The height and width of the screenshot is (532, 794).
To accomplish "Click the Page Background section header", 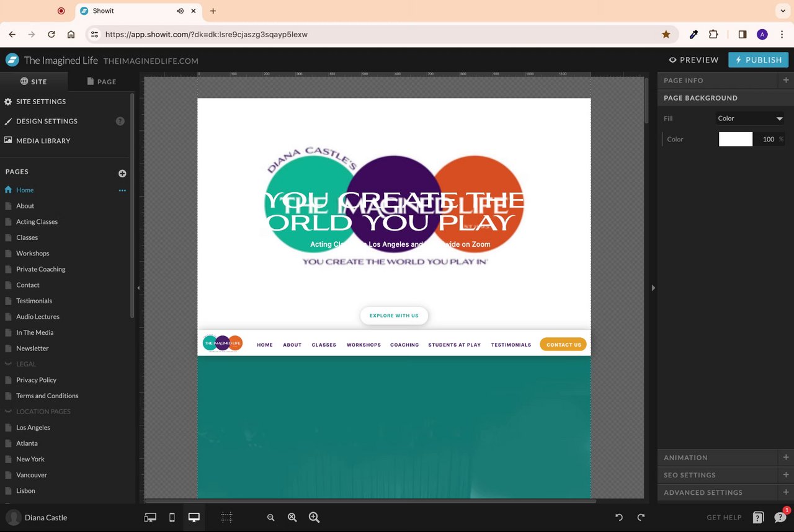I will coord(726,98).
